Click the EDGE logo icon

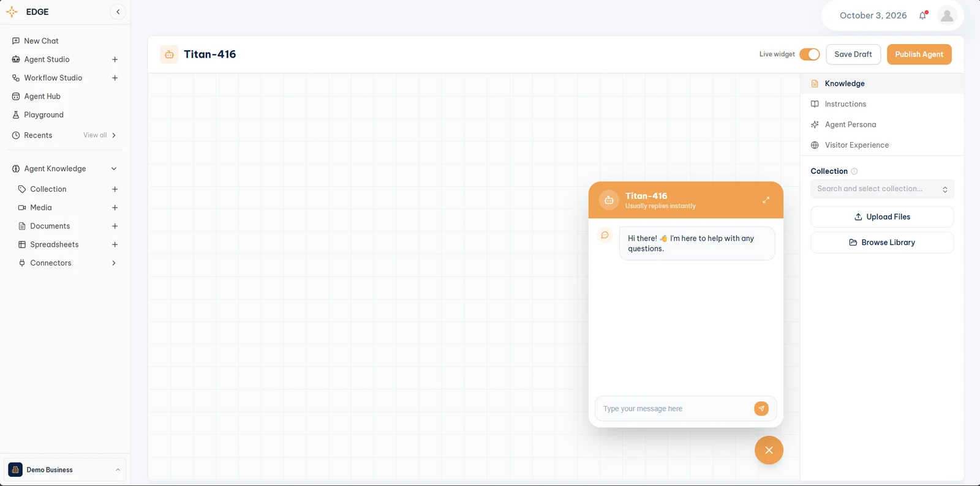(x=12, y=12)
